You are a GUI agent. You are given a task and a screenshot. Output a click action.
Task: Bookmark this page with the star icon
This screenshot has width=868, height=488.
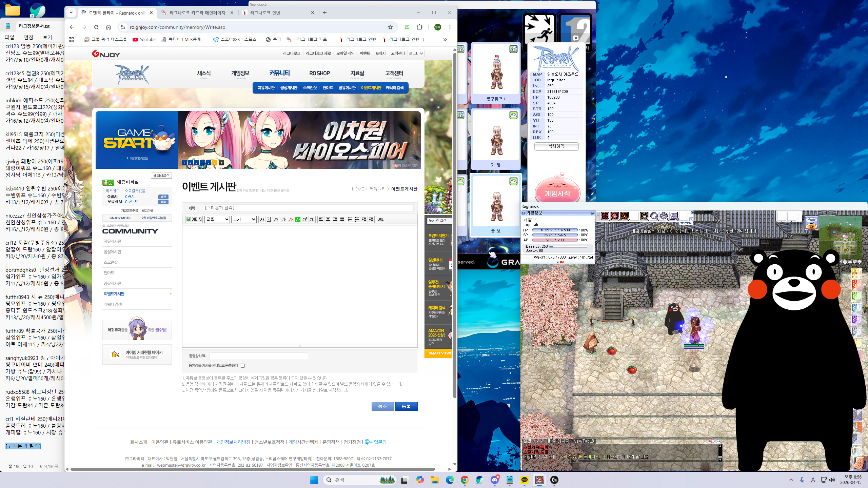[390, 27]
